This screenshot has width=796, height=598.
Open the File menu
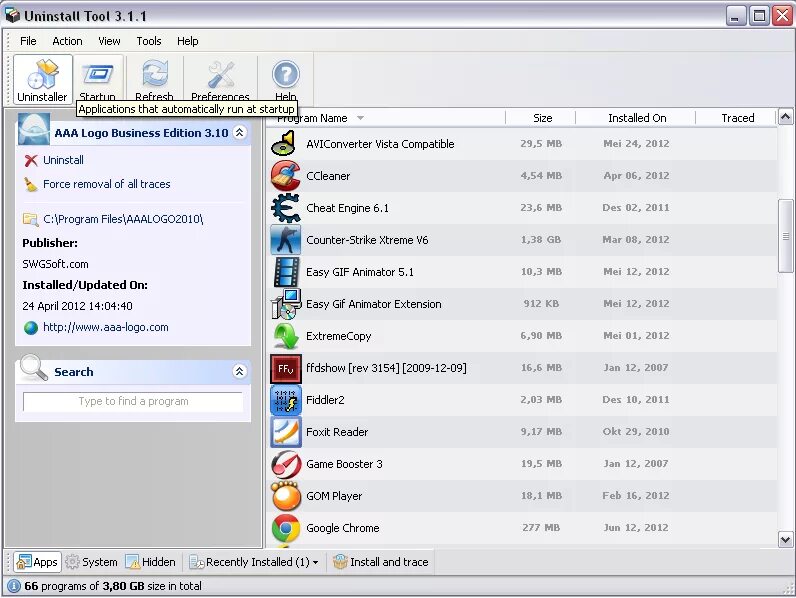[28, 41]
